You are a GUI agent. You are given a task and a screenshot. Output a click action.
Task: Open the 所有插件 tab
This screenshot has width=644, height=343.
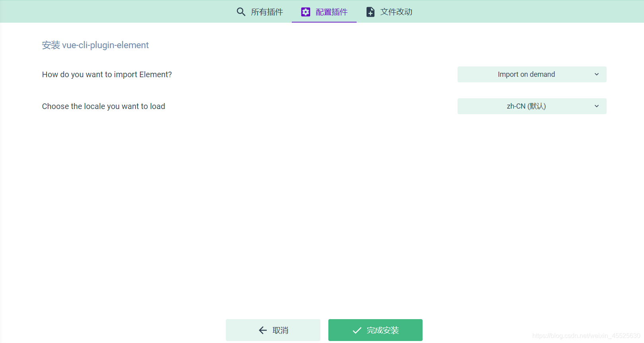click(x=260, y=12)
